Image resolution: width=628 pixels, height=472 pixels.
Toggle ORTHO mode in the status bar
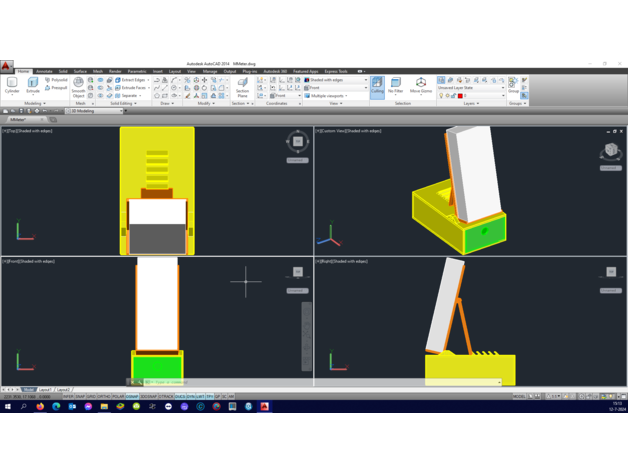[x=104, y=397]
